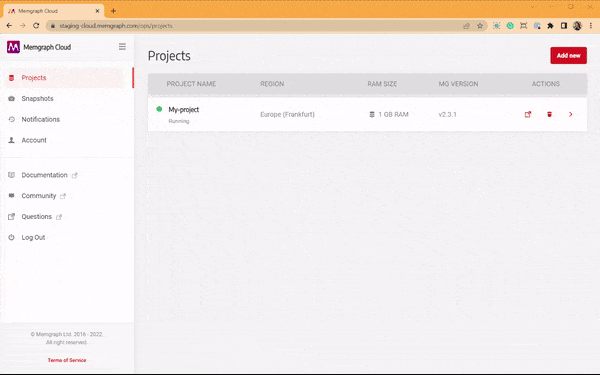The image size is (600, 375).
Task: Click the Add new project button
Action: click(568, 55)
